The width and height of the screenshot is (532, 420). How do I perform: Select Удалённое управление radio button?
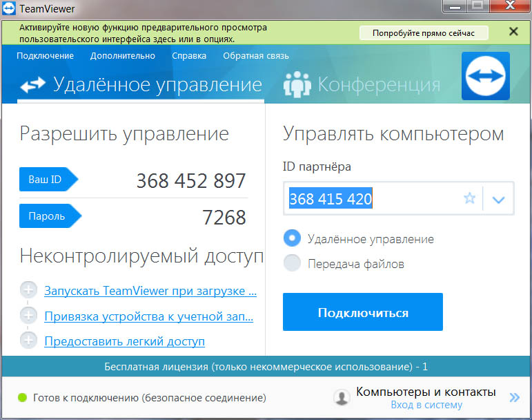tap(292, 238)
